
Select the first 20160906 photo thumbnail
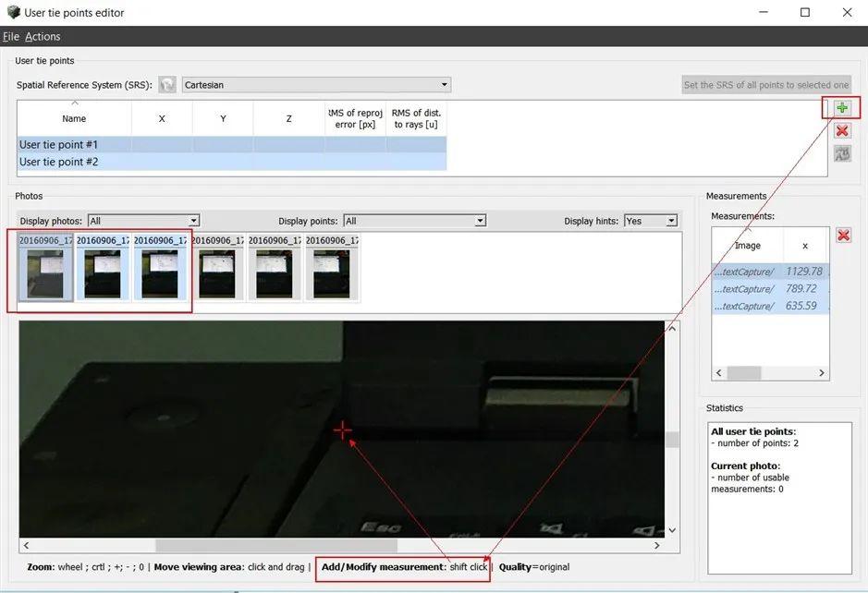coord(44,271)
